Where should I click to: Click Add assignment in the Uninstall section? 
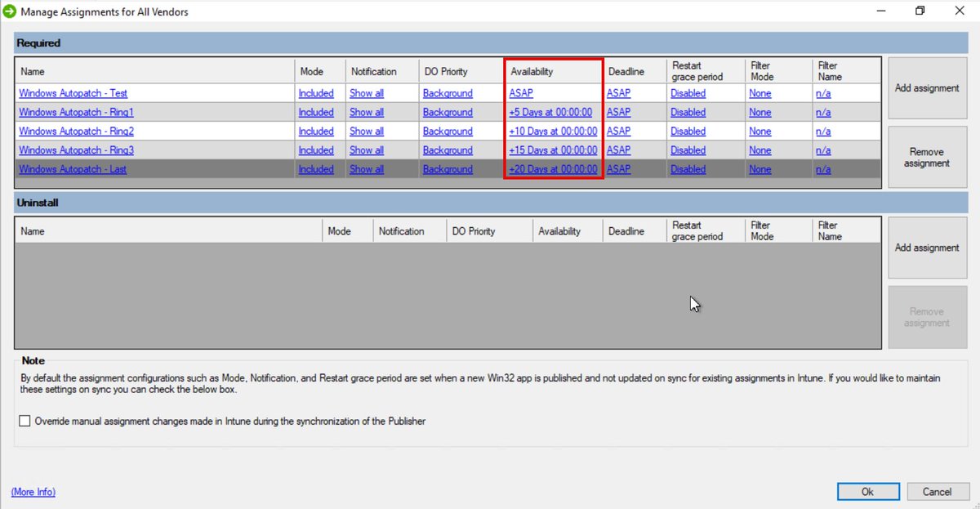(927, 247)
